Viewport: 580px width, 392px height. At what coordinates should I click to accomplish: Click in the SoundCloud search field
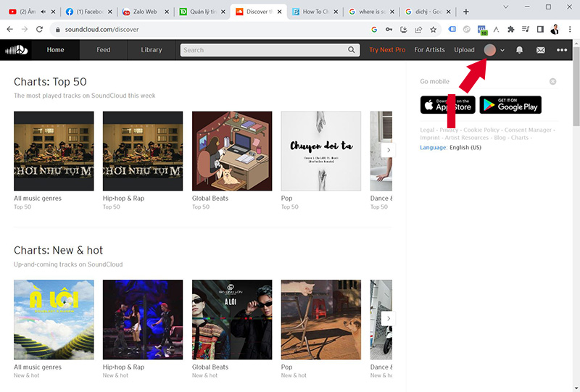click(x=264, y=50)
